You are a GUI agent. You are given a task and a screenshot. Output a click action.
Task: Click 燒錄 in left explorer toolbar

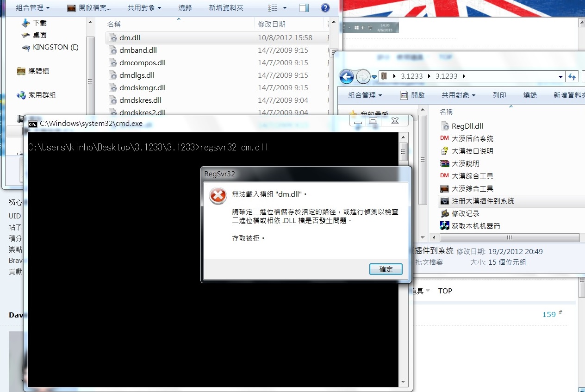coord(185,8)
